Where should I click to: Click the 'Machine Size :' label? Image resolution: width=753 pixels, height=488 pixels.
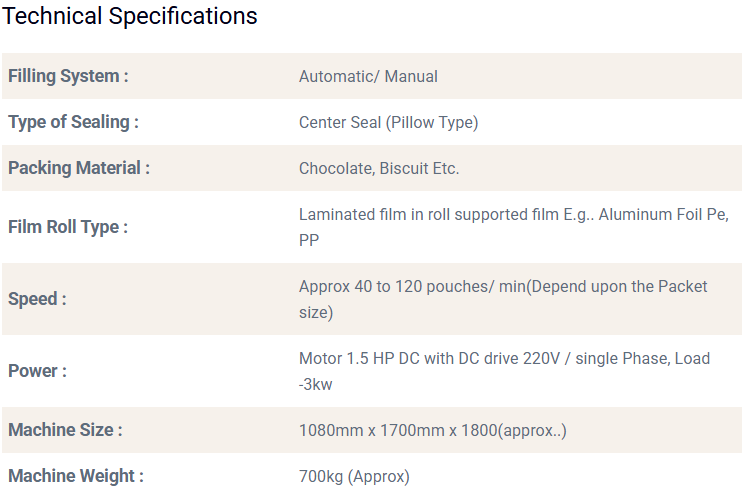click(65, 430)
